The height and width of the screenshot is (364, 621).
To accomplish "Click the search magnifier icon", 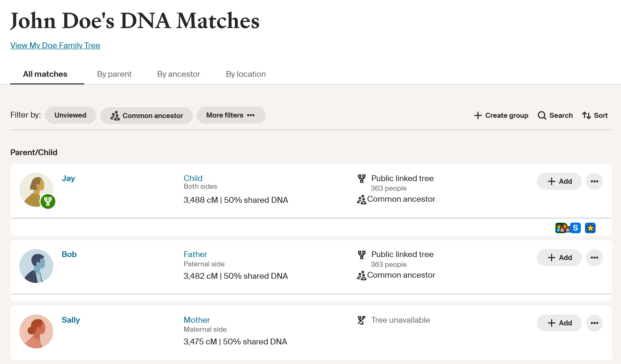I will (542, 116).
